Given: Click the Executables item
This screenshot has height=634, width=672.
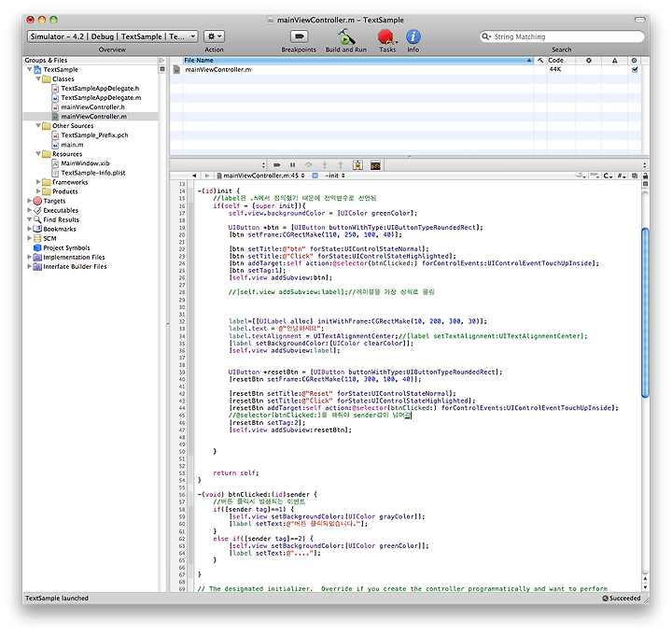Looking at the screenshot, I should click(61, 210).
